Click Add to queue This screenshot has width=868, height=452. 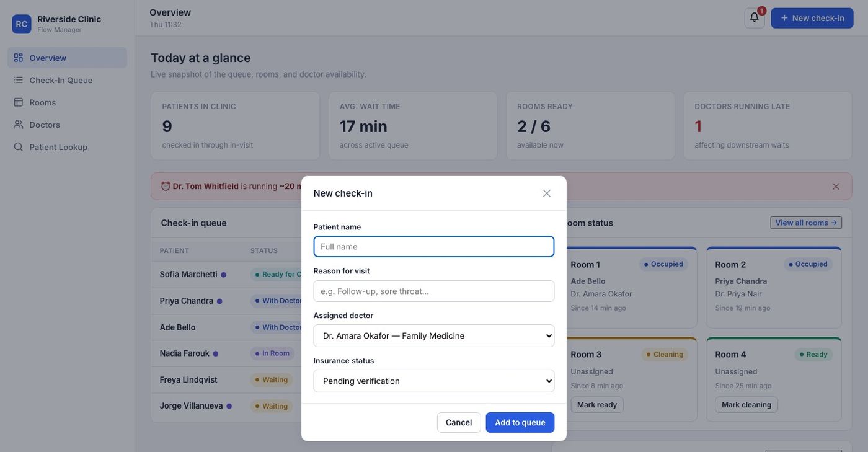point(520,423)
